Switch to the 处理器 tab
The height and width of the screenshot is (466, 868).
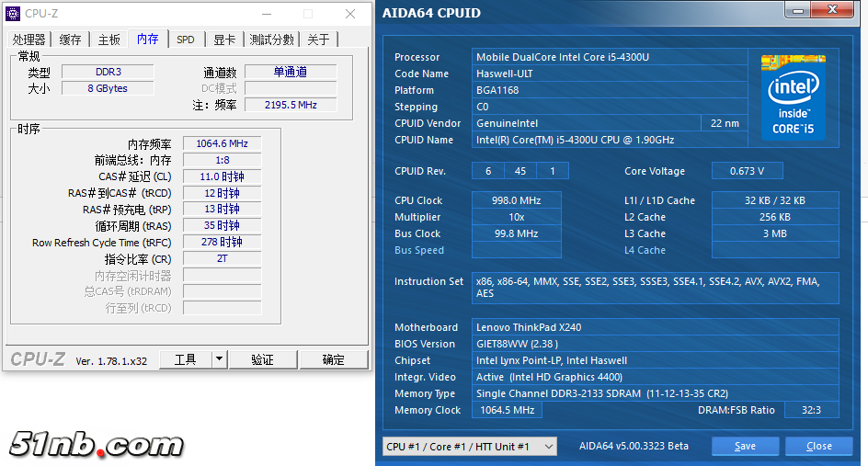[x=29, y=40]
